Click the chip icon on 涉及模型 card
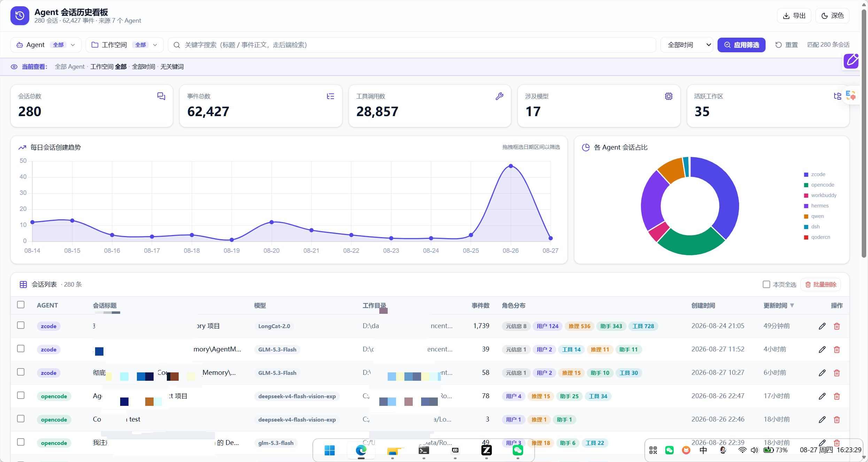 coord(668,96)
